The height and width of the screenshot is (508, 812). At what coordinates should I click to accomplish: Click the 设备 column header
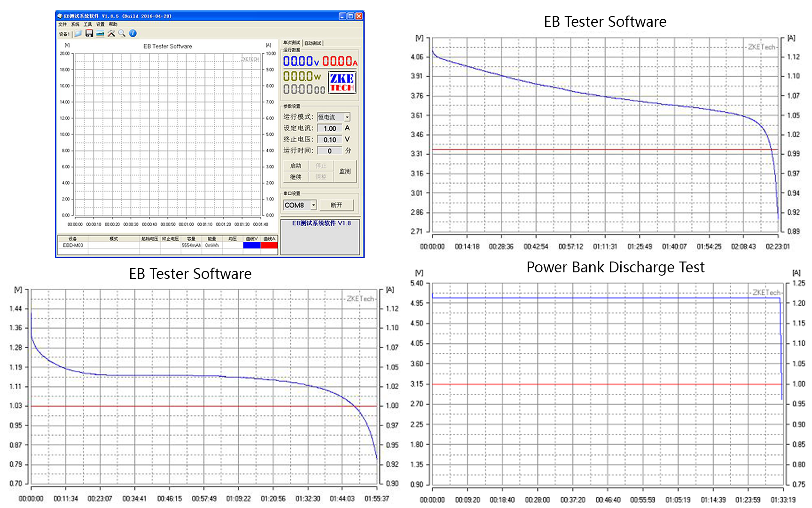[x=73, y=238]
